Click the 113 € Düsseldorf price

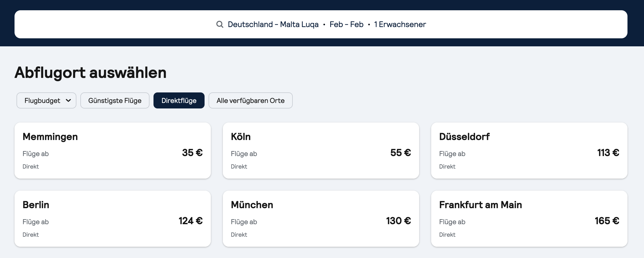click(608, 153)
